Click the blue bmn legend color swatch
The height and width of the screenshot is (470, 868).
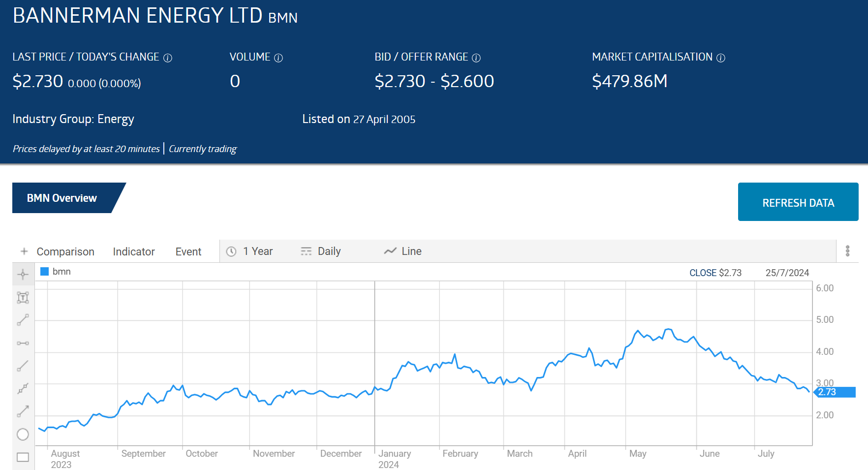pyautogui.click(x=44, y=271)
